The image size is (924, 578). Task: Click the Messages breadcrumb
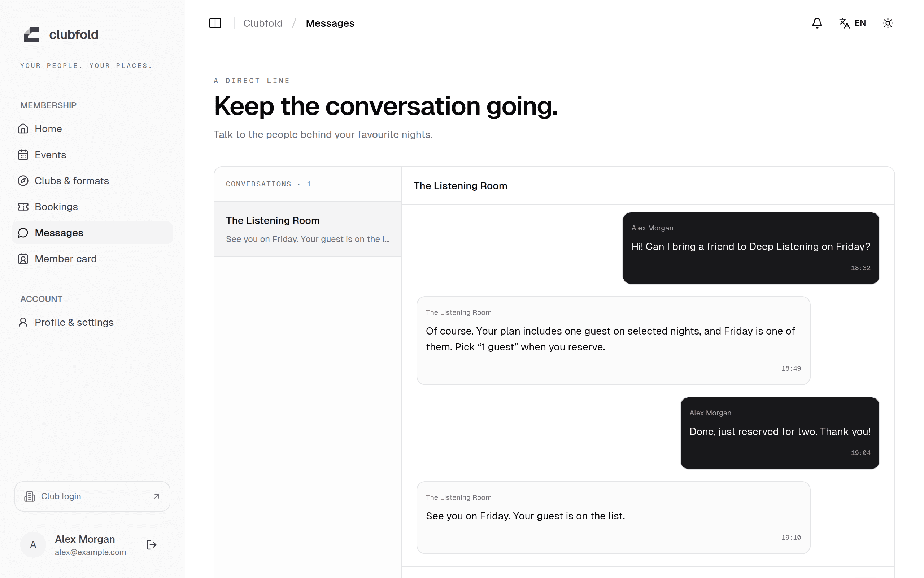[330, 23]
